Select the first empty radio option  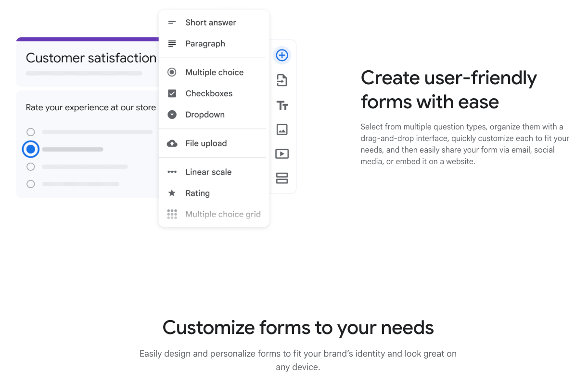(30, 131)
